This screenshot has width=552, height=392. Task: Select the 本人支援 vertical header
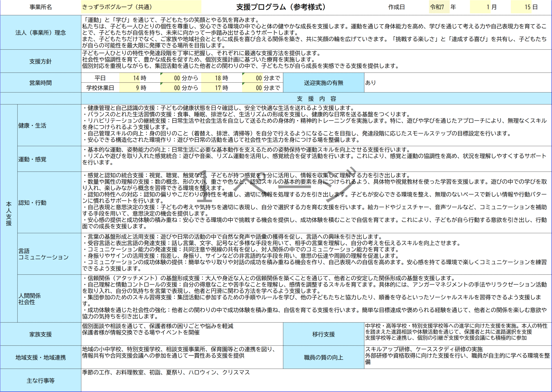pyautogui.click(x=9, y=213)
